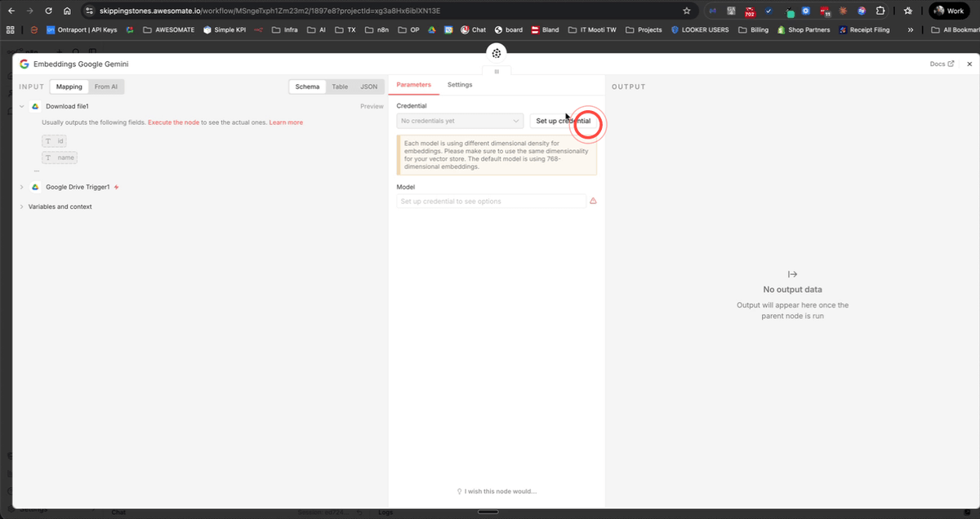This screenshot has width=980, height=519.
Task: Open the n8n bookmarks folder
Action: tap(378, 29)
